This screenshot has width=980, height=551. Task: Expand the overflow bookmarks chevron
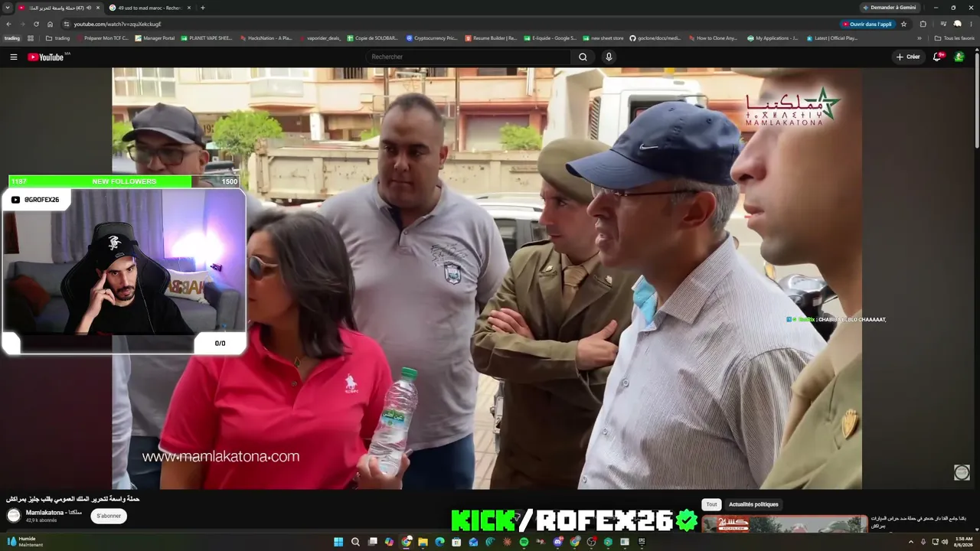click(920, 38)
